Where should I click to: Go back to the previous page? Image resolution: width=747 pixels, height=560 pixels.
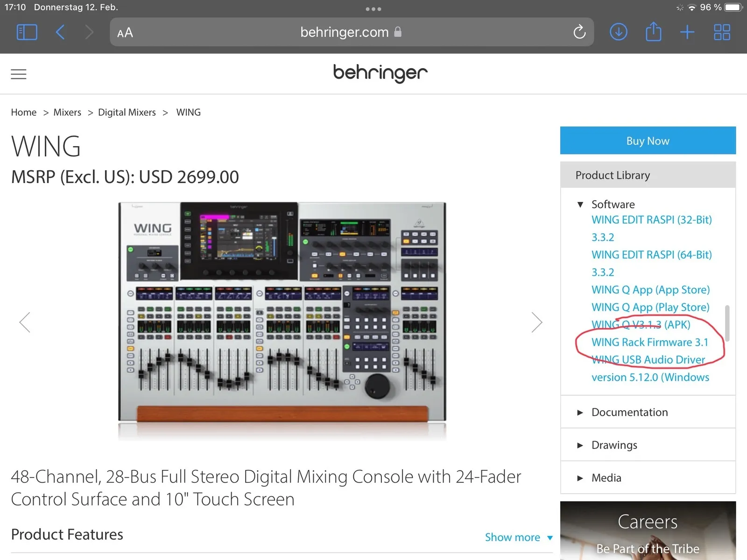[60, 32]
